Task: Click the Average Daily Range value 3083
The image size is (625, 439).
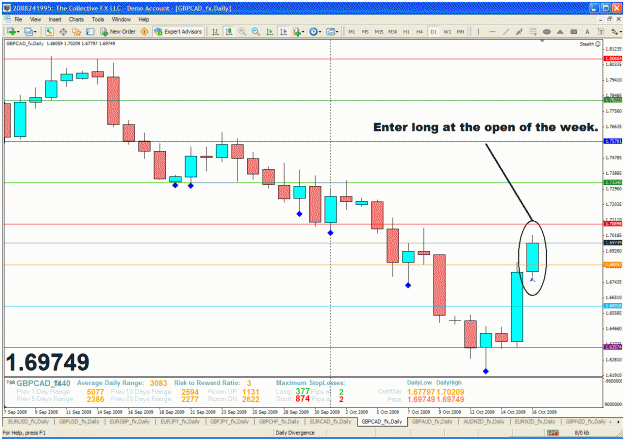Action: tap(158, 383)
